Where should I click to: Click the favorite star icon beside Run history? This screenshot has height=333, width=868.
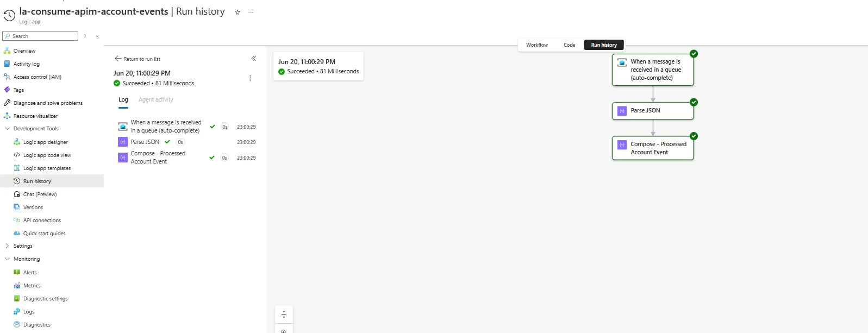point(238,12)
